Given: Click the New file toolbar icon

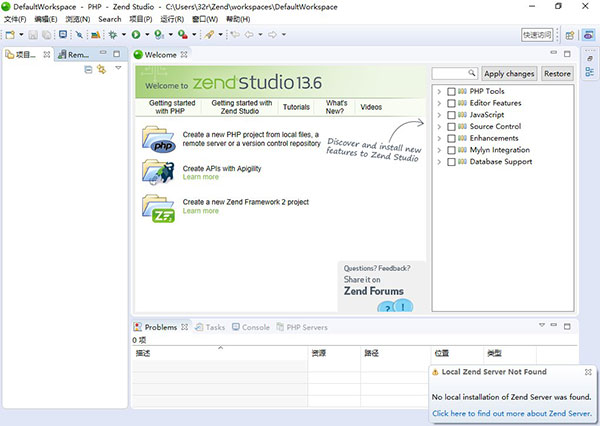Looking at the screenshot, I should coord(9,35).
